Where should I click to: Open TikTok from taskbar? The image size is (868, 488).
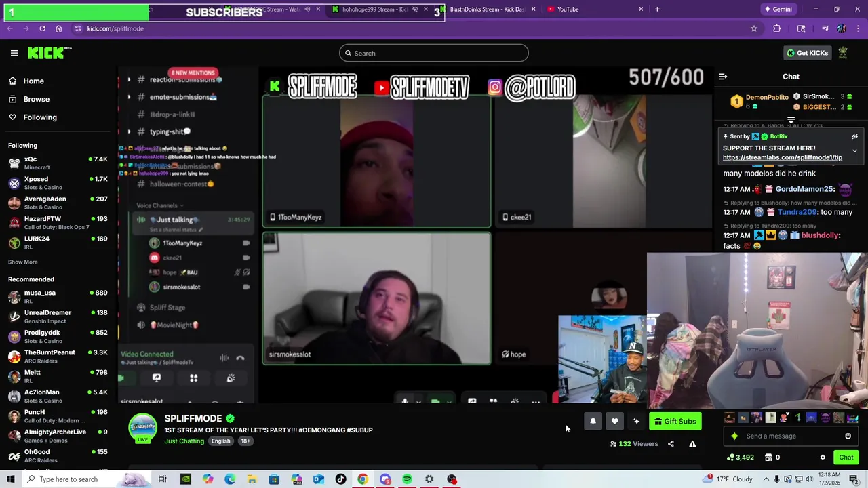click(x=340, y=479)
